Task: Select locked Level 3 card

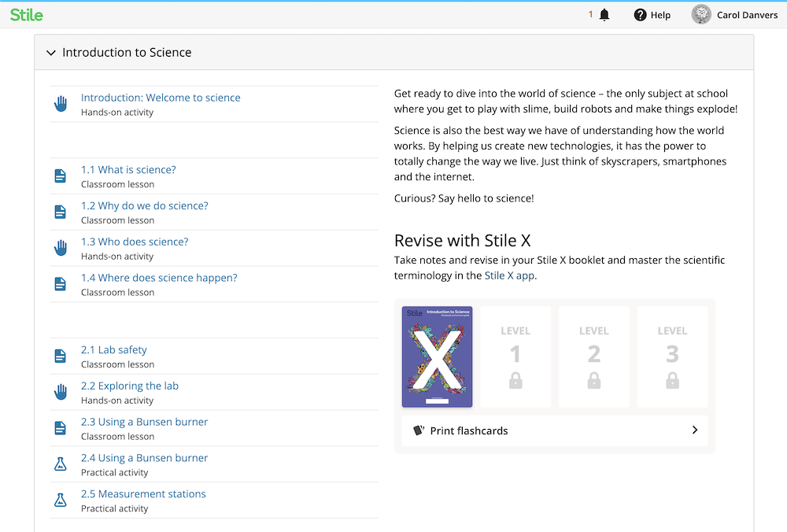Action: [x=673, y=357]
